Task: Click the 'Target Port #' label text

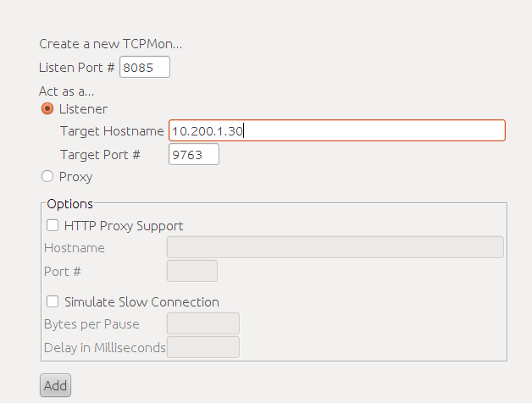Action: click(100, 155)
